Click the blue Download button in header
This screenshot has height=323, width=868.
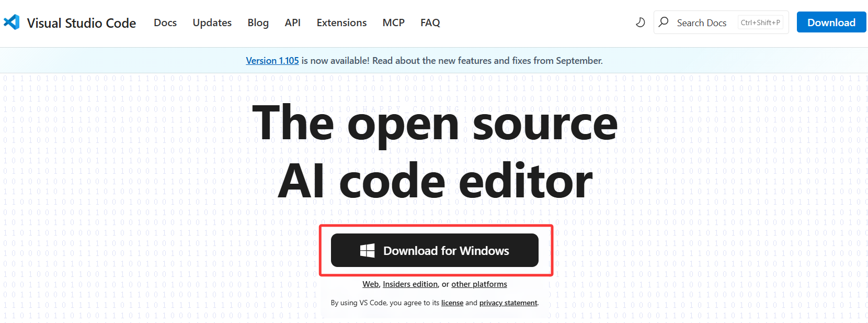point(831,22)
